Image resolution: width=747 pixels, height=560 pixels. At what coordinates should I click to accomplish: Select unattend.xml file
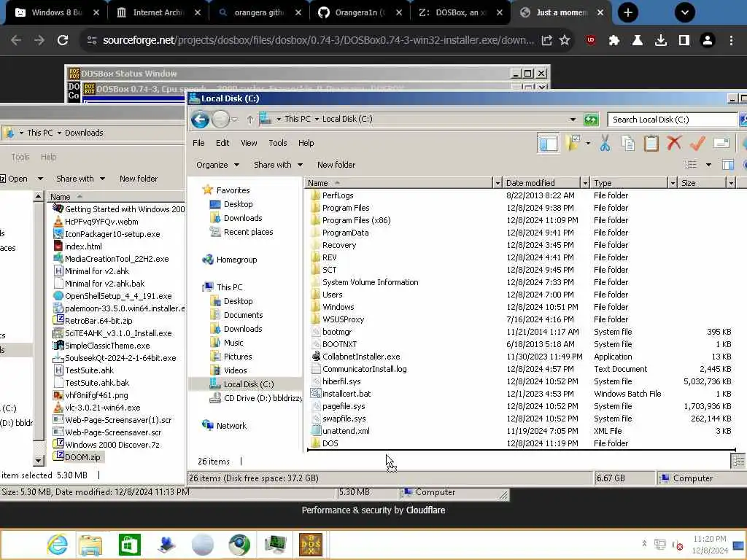click(340, 431)
